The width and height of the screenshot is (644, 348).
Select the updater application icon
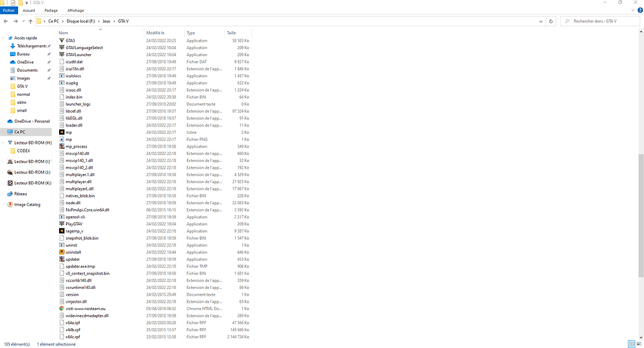point(62,259)
